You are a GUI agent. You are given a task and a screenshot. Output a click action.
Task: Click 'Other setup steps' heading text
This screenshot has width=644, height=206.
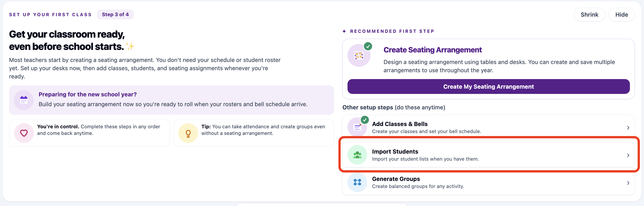(394, 107)
